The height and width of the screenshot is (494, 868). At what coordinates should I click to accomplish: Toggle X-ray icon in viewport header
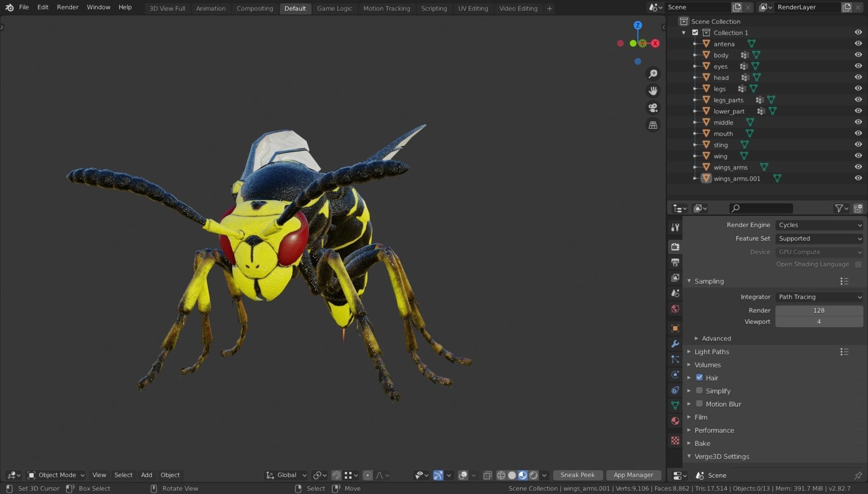coord(487,475)
